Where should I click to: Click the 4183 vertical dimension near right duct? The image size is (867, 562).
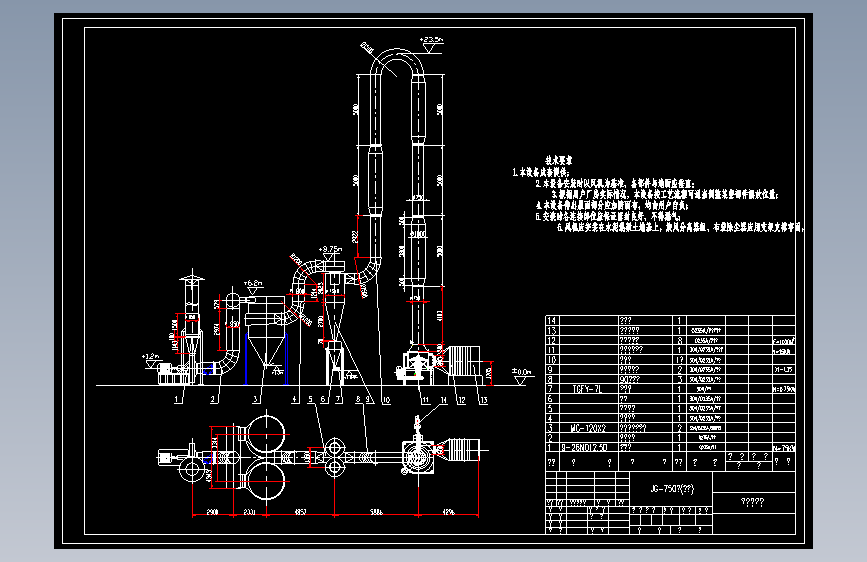[440, 316]
